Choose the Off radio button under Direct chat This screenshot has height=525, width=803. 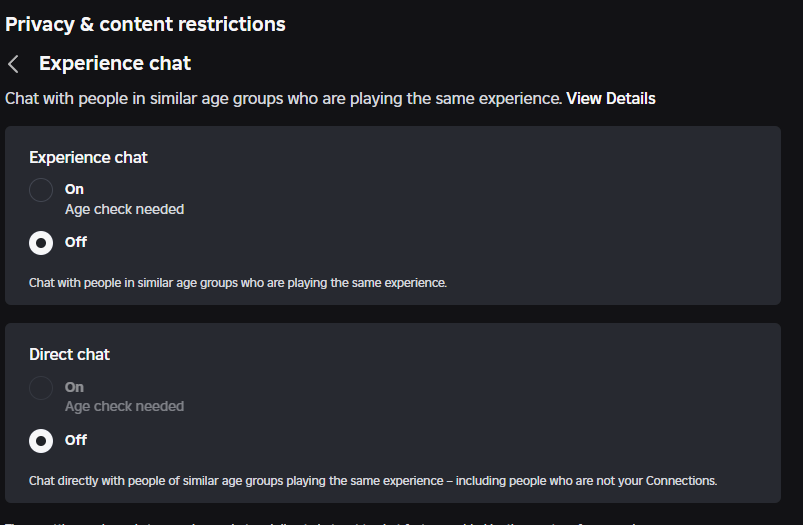pyautogui.click(x=41, y=441)
